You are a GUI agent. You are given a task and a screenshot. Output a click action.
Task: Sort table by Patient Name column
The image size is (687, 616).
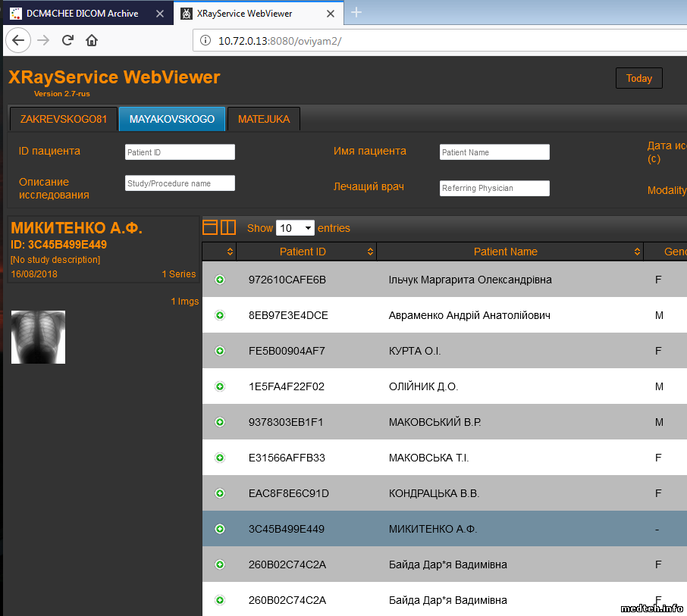(505, 252)
